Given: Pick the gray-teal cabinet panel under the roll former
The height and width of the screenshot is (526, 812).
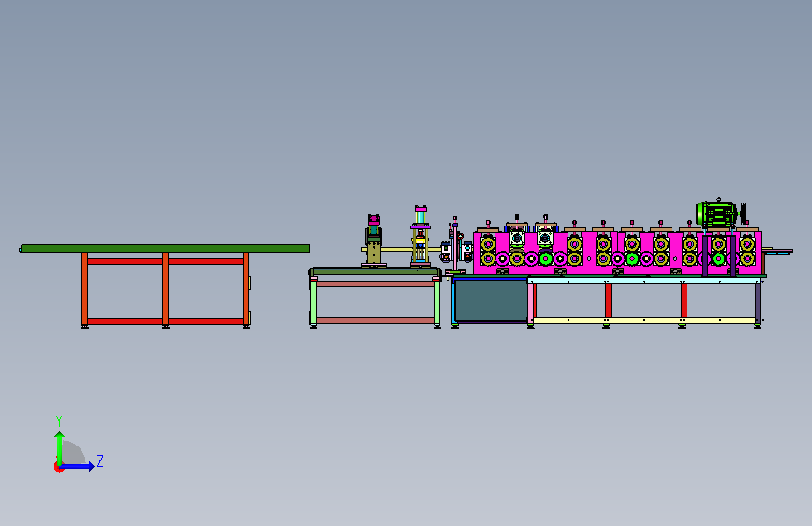Looking at the screenshot, I should pos(491,300).
